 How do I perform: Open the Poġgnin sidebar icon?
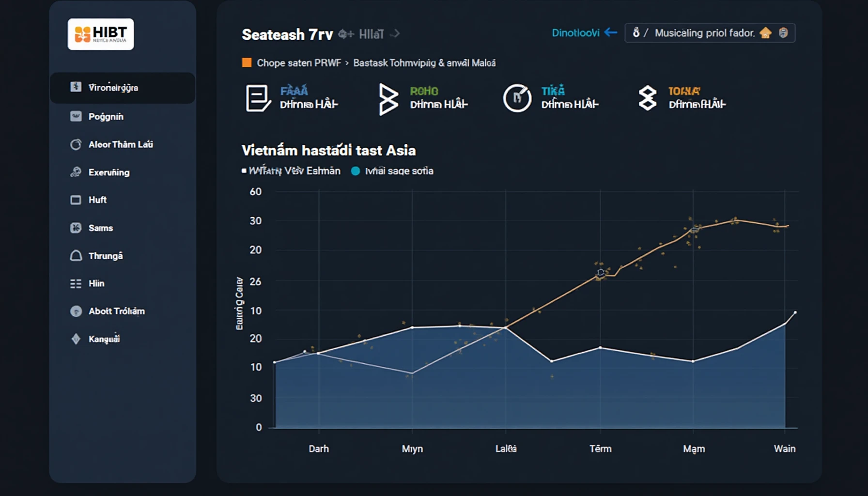(x=76, y=116)
